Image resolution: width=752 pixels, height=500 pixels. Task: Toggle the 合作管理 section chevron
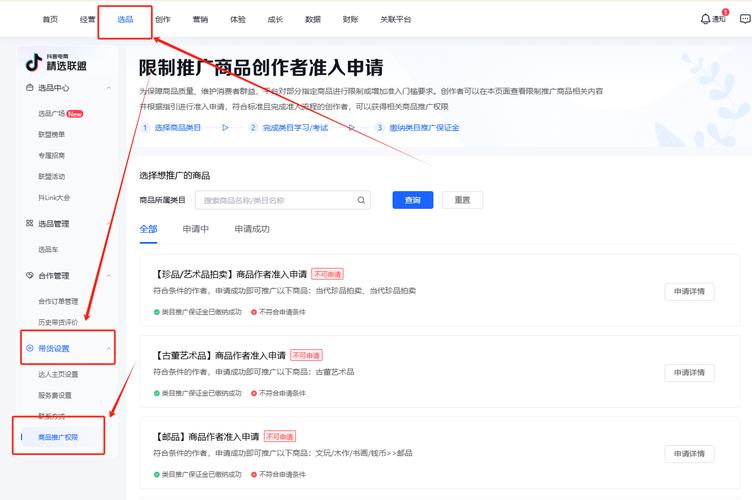[x=107, y=276]
